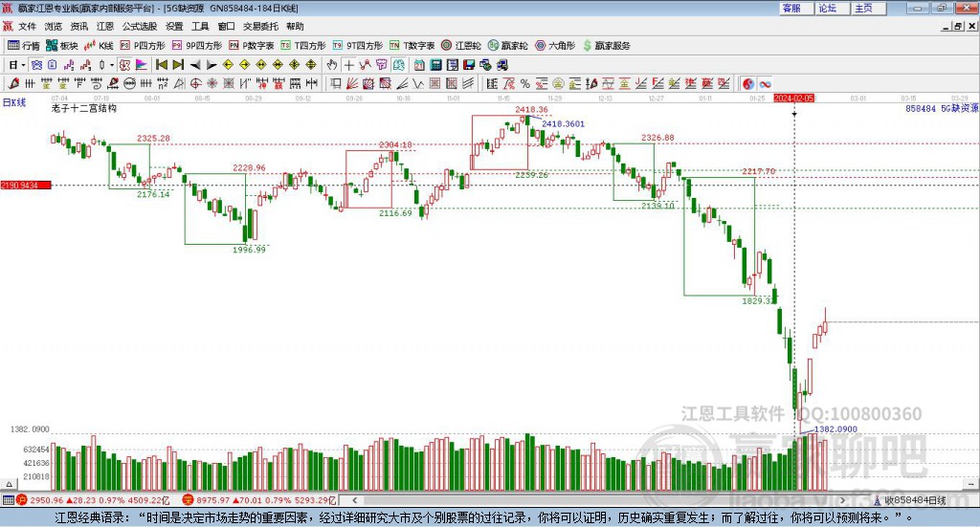The width and height of the screenshot is (980, 527).
Task: Select the percent % retracement tool
Action: (525, 83)
